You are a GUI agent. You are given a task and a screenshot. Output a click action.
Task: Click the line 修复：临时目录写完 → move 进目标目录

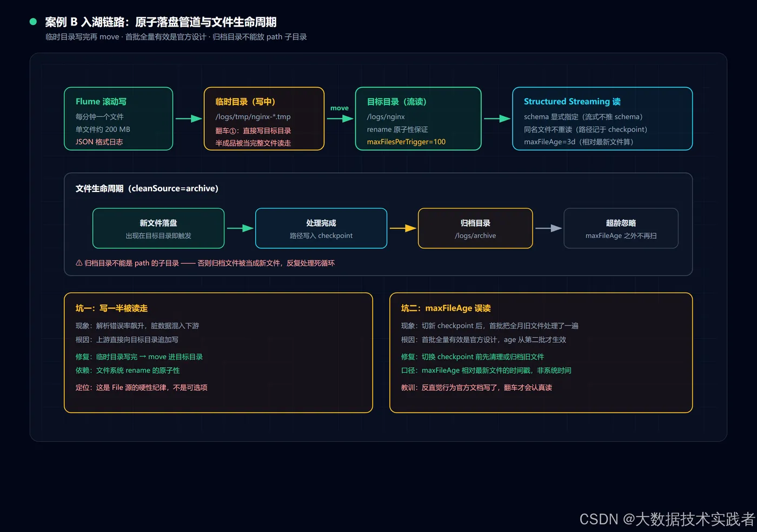click(140, 357)
